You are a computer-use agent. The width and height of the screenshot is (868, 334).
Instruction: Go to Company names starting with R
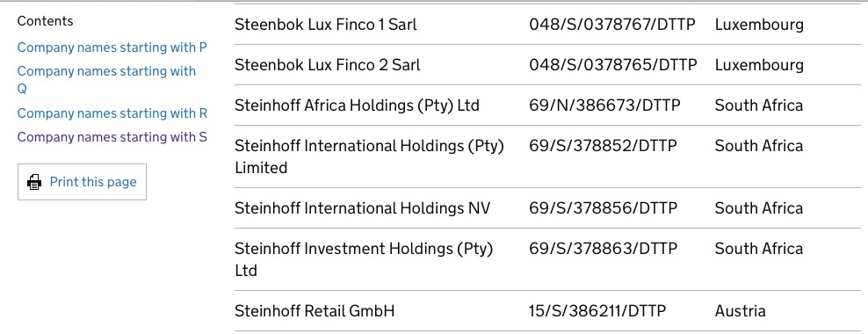pyautogui.click(x=112, y=113)
